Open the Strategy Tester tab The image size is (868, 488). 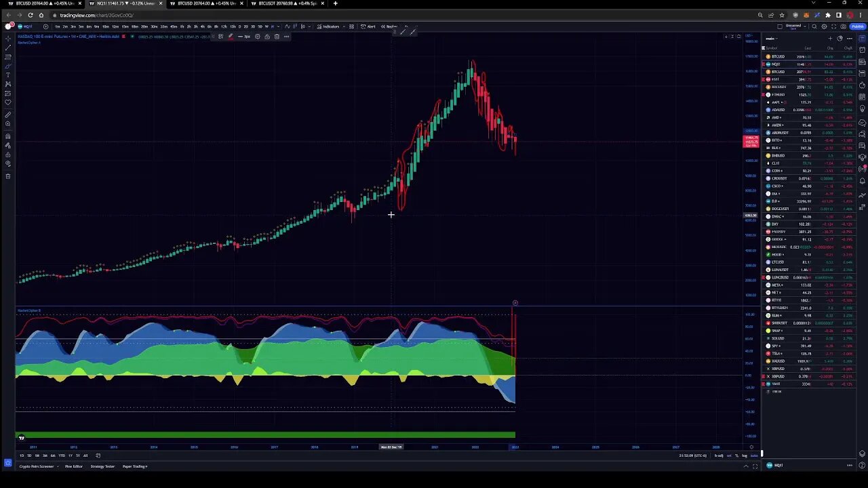point(102,466)
